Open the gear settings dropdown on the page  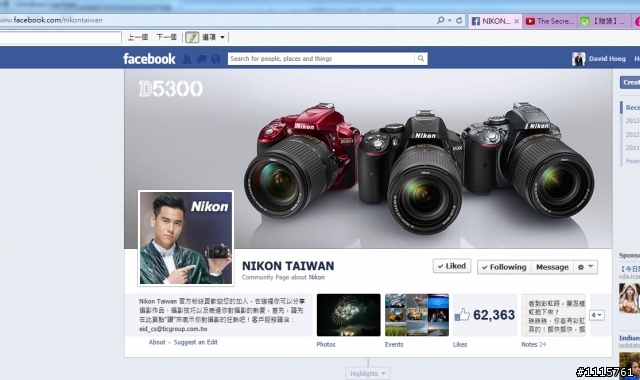[x=585, y=267]
